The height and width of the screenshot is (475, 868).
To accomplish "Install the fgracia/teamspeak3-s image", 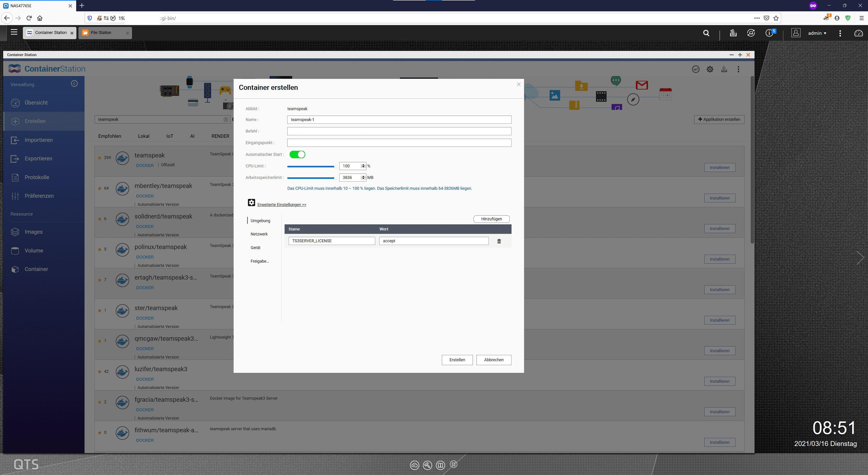I will [x=720, y=412].
